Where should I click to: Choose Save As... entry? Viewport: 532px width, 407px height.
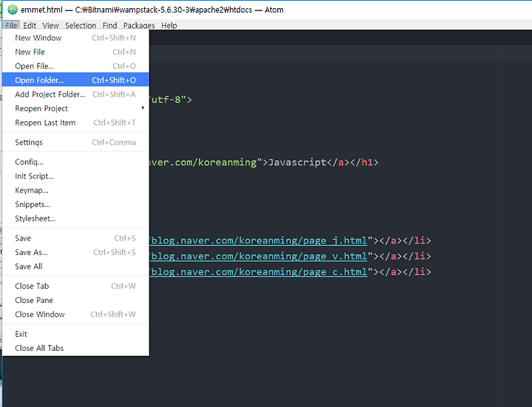tap(75, 253)
